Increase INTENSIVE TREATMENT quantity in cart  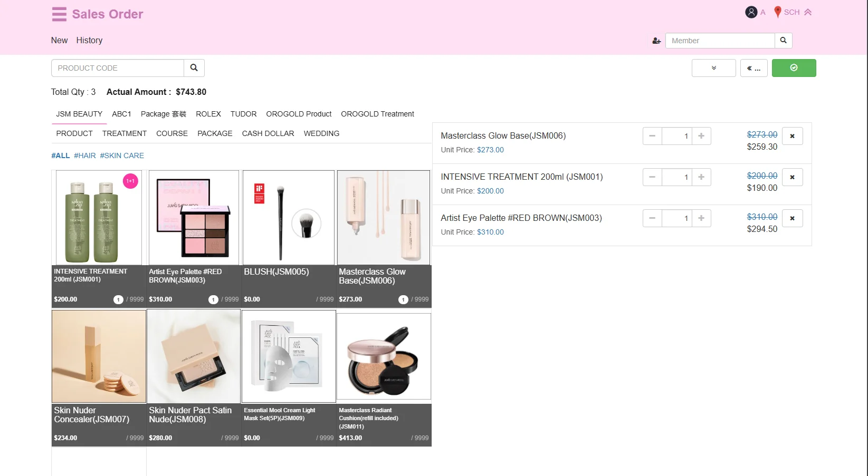pyautogui.click(x=701, y=177)
